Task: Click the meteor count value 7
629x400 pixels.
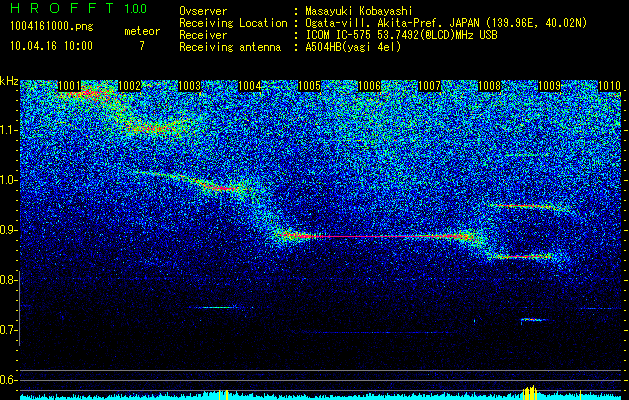Action: [x=142, y=46]
